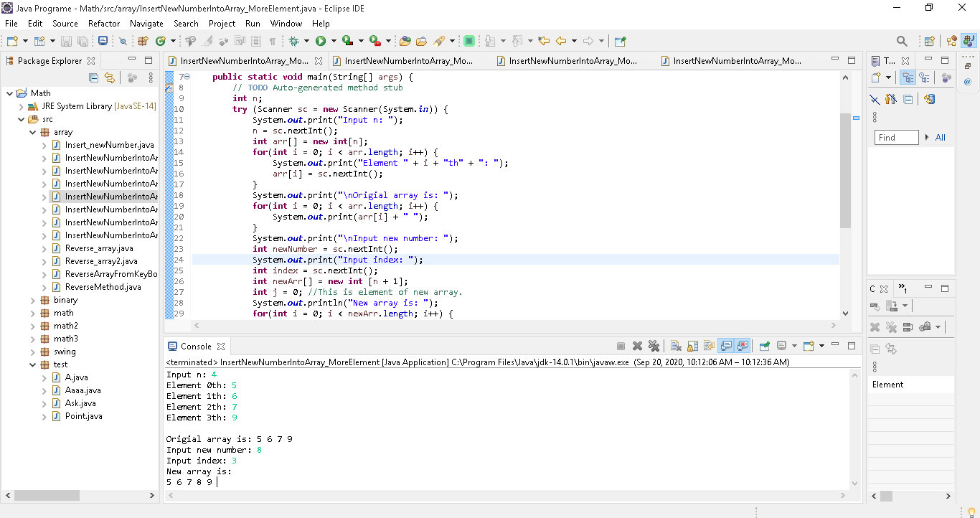Open the Java perspective button top right
980x518 pixels.
tap(969, 41)
